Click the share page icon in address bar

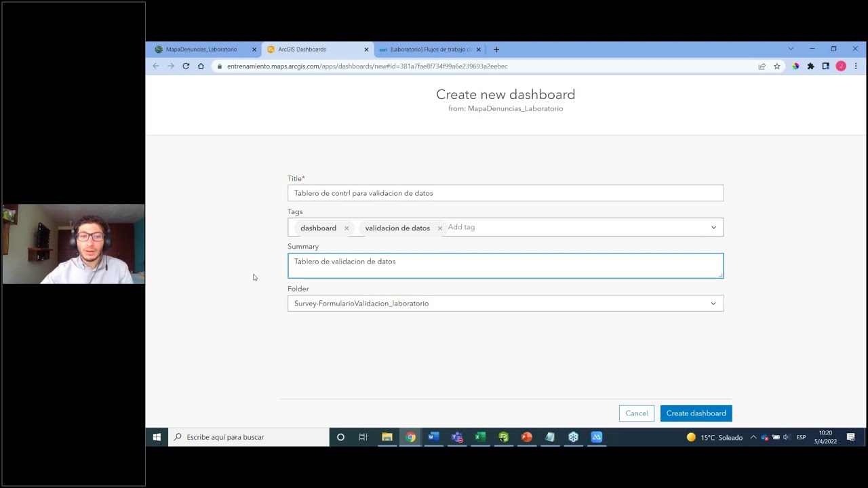click(x=762, y=66)
